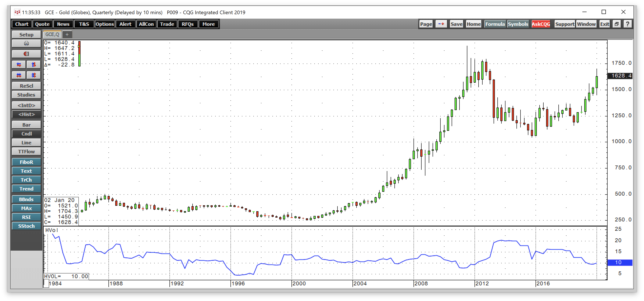Switch to <IntD> intraday mode
The image size is (644, 301).
26,105
